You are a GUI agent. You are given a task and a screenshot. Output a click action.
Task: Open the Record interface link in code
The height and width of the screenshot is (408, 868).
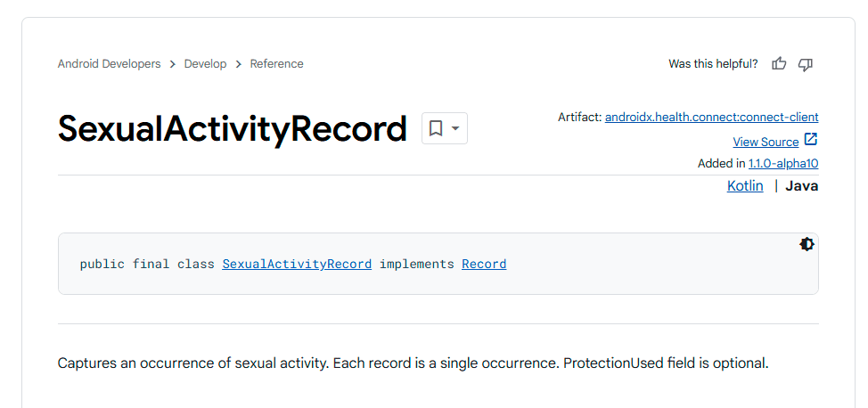tap(484, 264)
